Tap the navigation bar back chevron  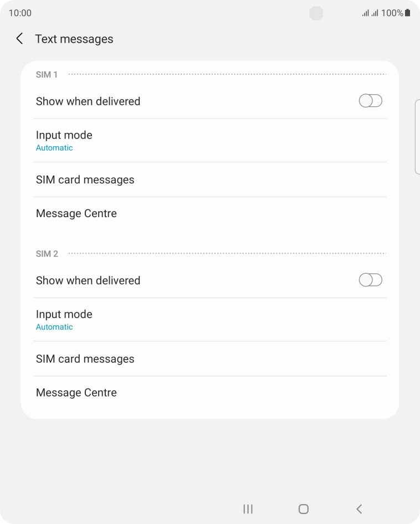359,509
